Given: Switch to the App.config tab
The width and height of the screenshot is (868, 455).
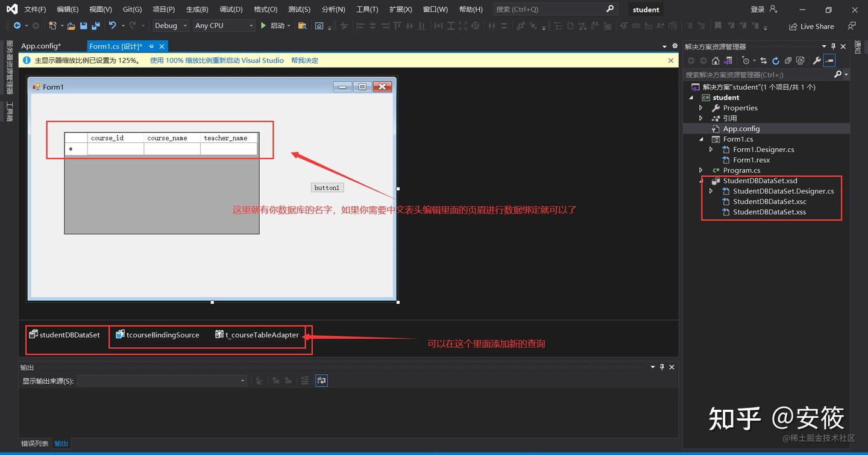Looking at the screenshot, I should tap(40, 46).
